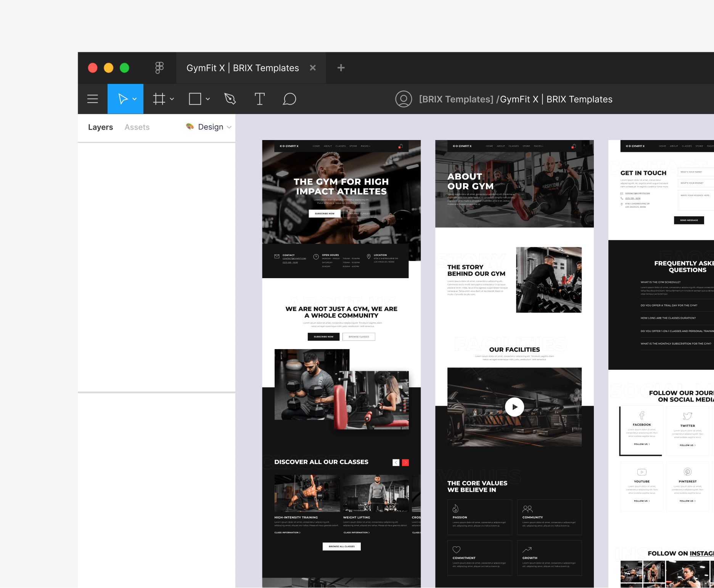Click Follow Us link under YouTube
Viewport: 714px width, 588px height.
click(642, 501)
